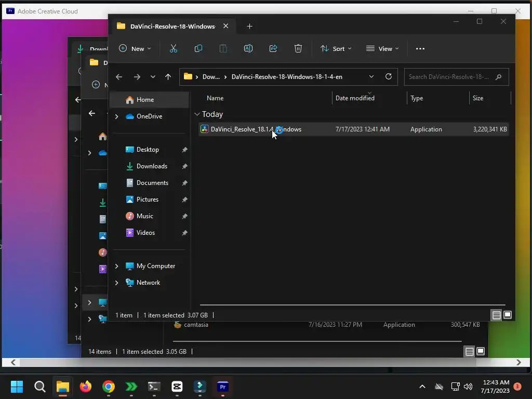Switch to details view icon in status bar
This screenshot has height=399, width=532.
click(x=496, y=315)
